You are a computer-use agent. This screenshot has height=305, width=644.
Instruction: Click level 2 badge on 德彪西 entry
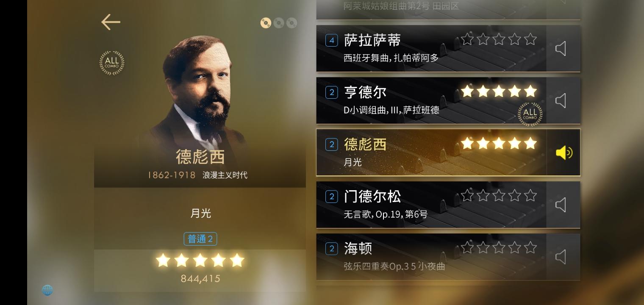(x=332, y=144)
